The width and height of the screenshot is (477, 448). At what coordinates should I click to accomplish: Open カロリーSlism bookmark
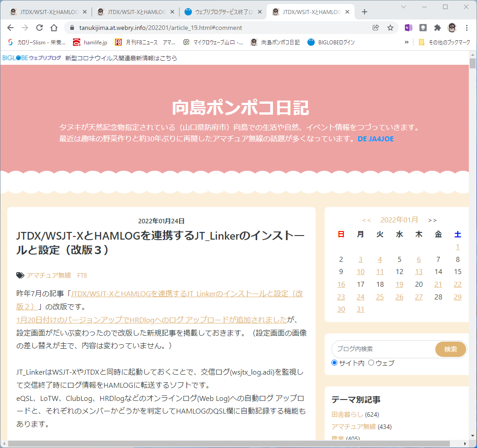pyautogui.click(x=37, y=42)
